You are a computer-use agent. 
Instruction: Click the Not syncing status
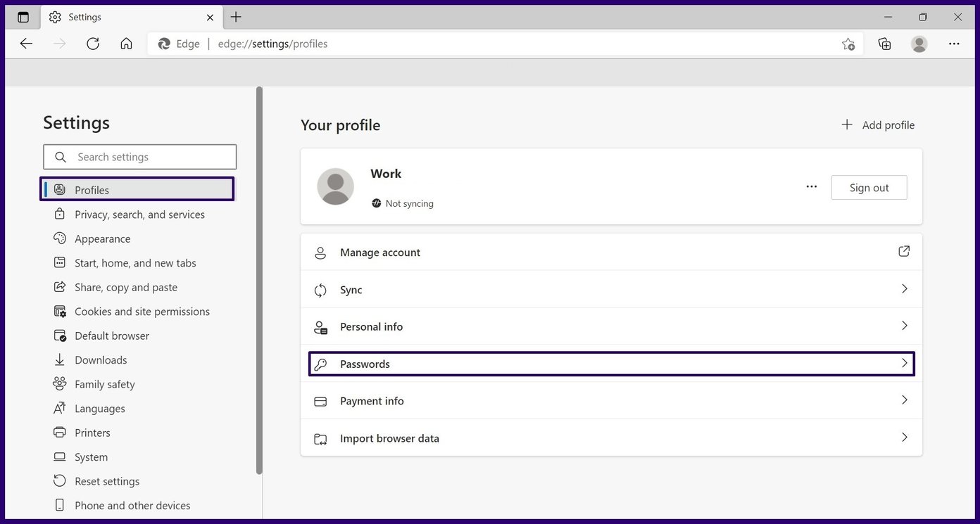coord(403,203)
